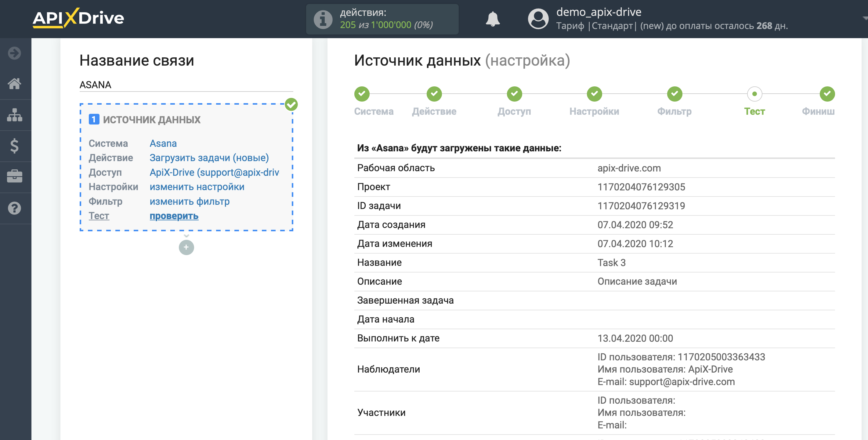Select modification date 07.04.2020 10:12
Viewport: 868px width, 440px height.
point(635,243)
